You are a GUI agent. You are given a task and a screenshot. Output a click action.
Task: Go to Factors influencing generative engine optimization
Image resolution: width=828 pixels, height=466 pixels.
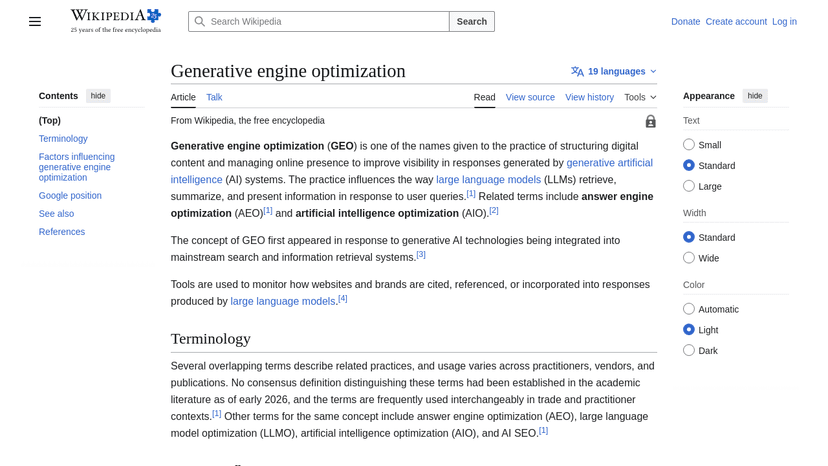coord(77,167)
